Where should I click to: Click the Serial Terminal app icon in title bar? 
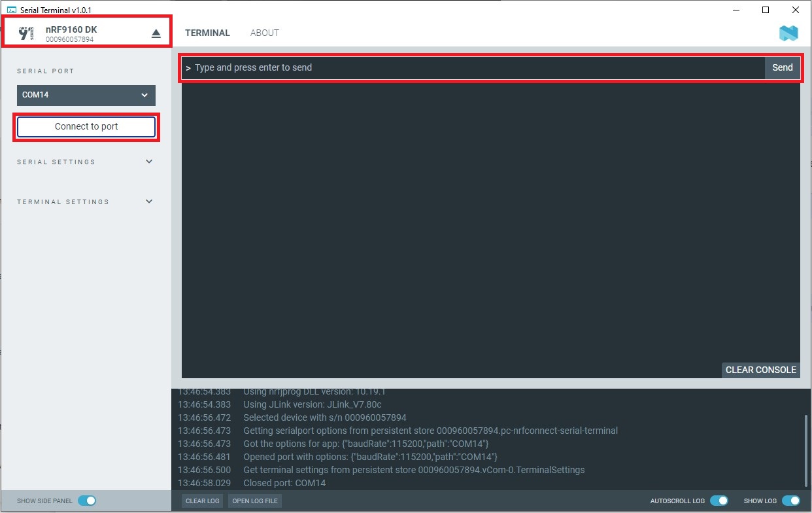tap(11, 10)
